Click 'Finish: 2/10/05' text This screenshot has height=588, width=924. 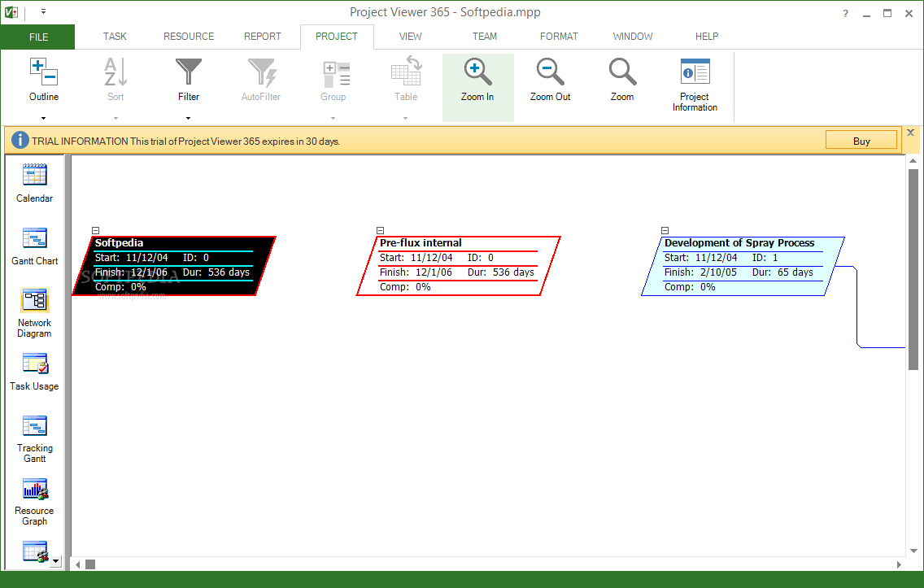point(700,272)
